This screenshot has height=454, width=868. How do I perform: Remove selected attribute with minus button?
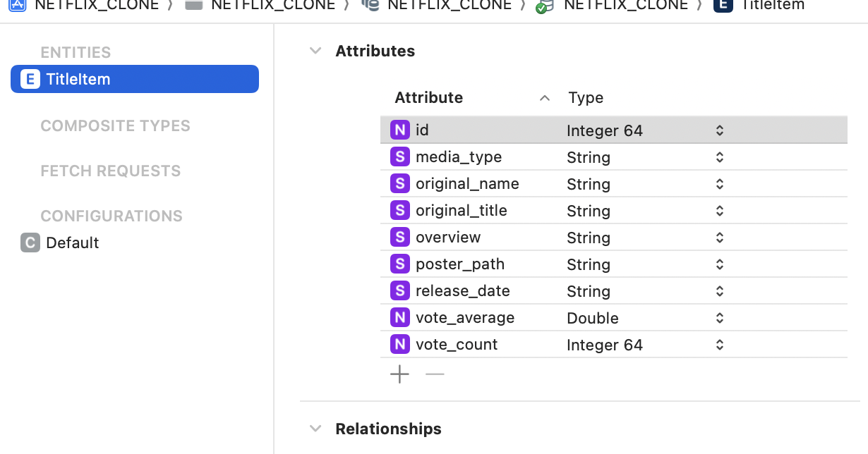435,374
